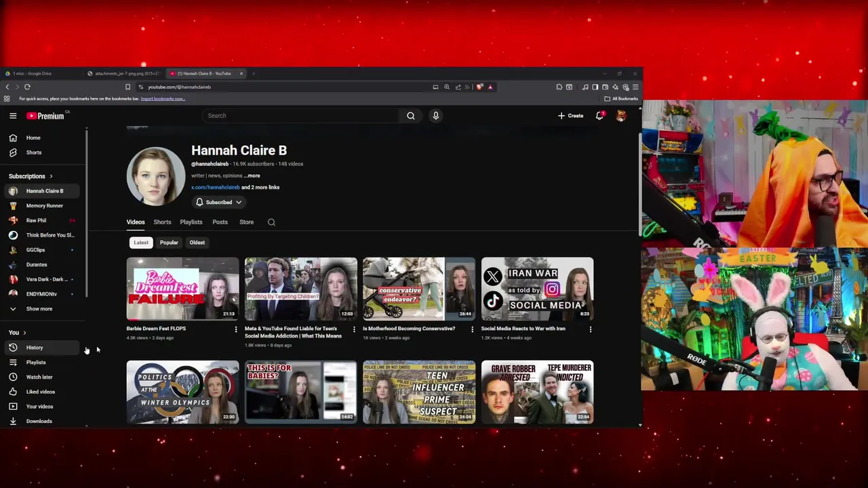Open the ENDYMIONtv subscription
The width and height of the screenshot is (868, 488).
pos(43,294)
